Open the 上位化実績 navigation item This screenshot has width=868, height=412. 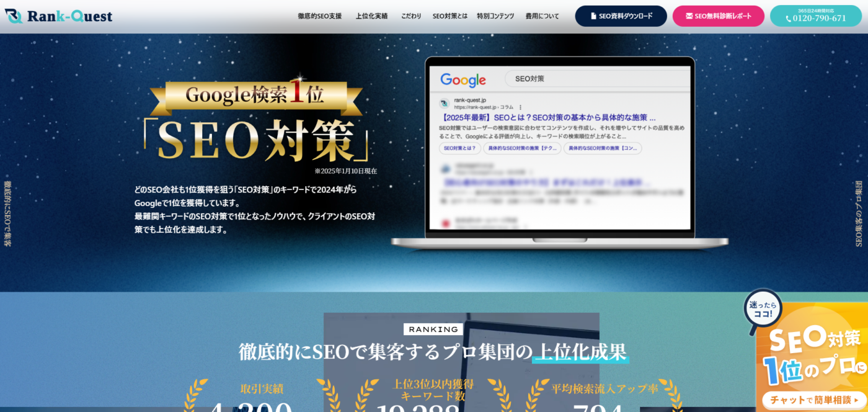click(x=372, y=16)
